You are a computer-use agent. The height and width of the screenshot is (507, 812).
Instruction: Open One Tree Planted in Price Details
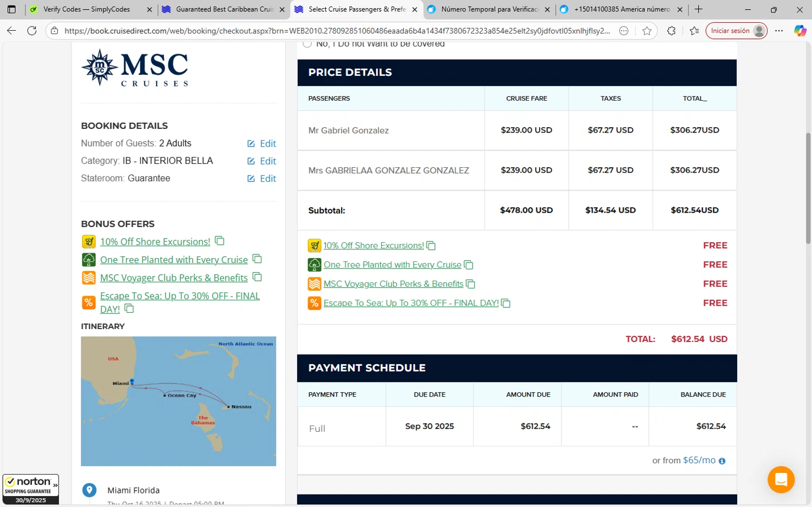coord(392,265)
